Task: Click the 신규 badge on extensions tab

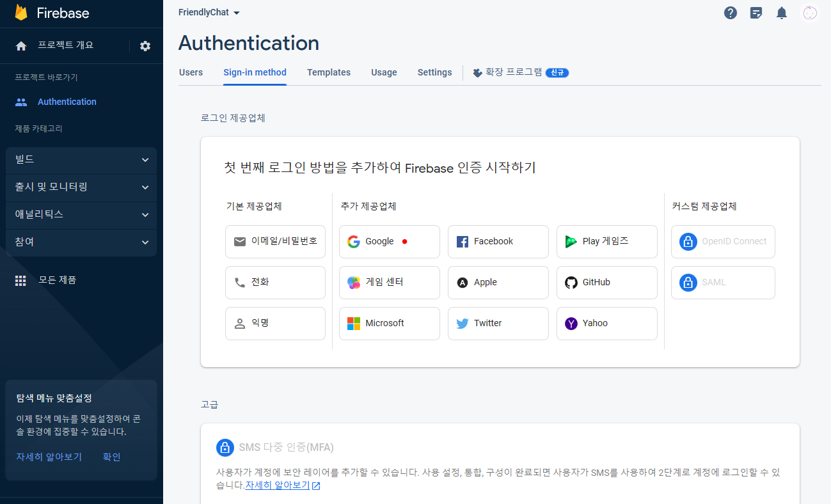Action: 557,73
